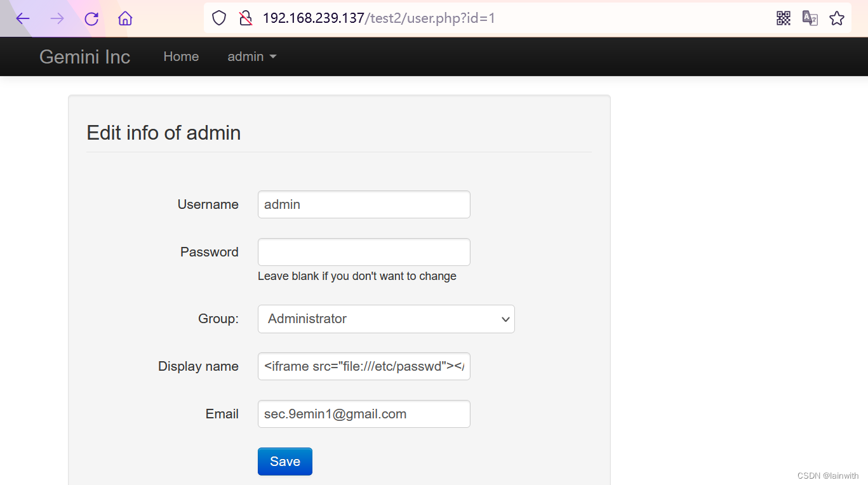Click the translate page icon
This screenshot has height=485, width=868.
[810, 18]
